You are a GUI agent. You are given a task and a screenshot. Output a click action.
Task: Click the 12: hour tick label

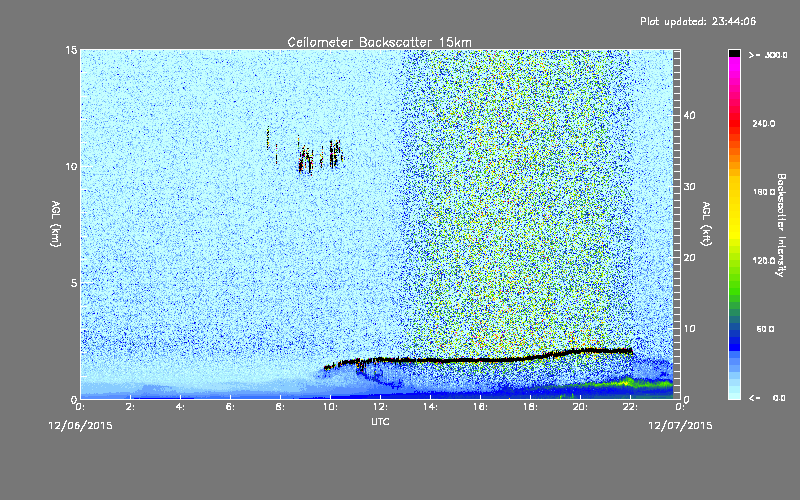[380, 407]
